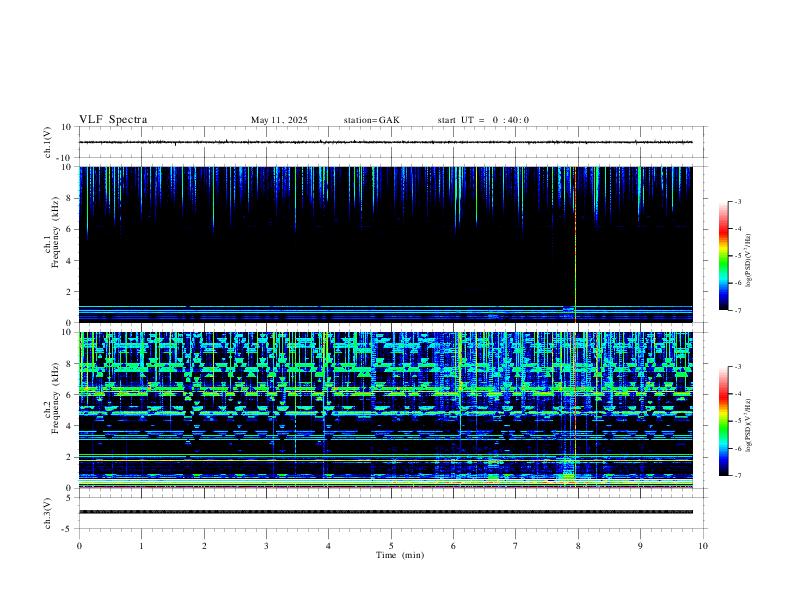The image size is (792, 612).
Task: Click the time axis tick label "3"
Action: (x=266, y=546)
